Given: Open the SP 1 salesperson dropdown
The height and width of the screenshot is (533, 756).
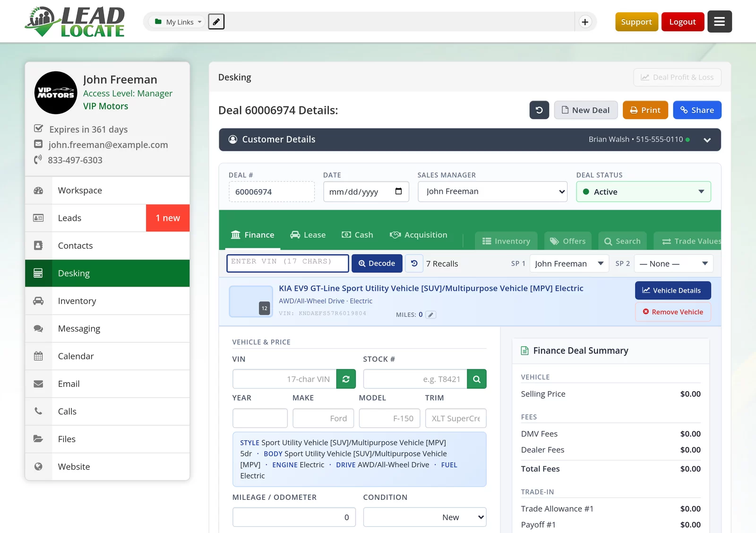Looking at the screenshot, I should [569, 263].
